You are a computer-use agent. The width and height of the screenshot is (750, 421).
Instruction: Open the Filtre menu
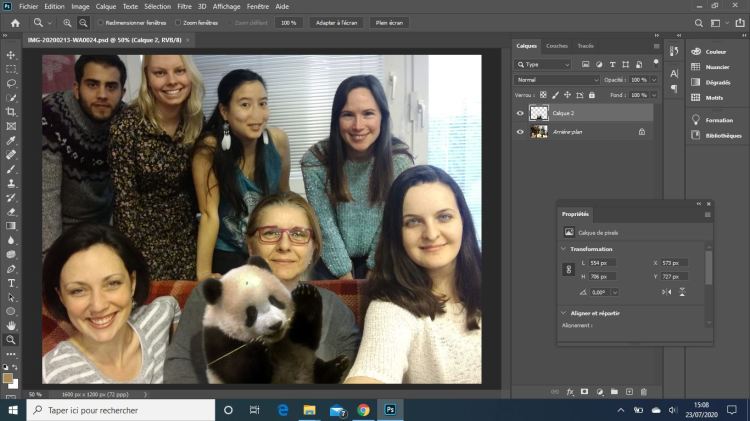click(x=184, y=6)
